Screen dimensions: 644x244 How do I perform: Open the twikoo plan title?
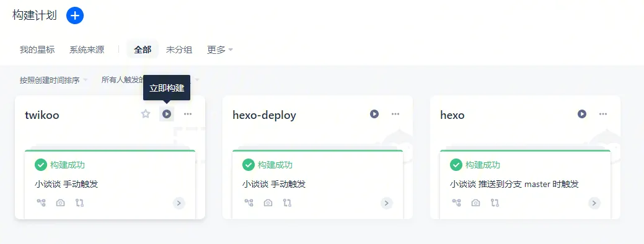point(42,115)
